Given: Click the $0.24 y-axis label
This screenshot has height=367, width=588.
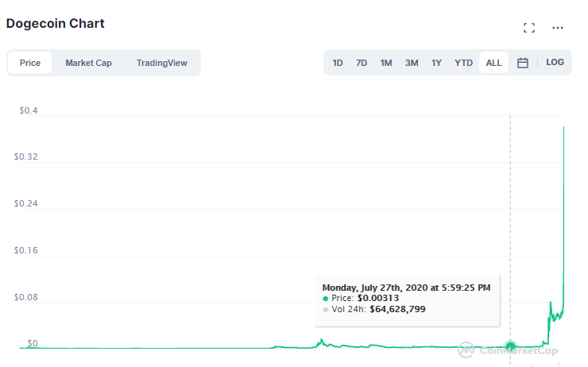Looking at the screenshot, I should tap(26, 203).
